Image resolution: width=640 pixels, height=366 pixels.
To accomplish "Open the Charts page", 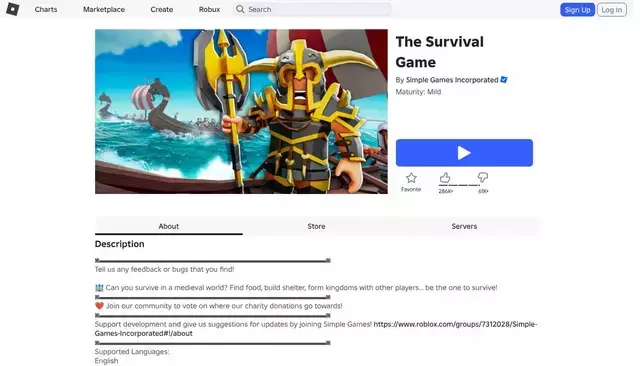I will (x=46, y=9).
